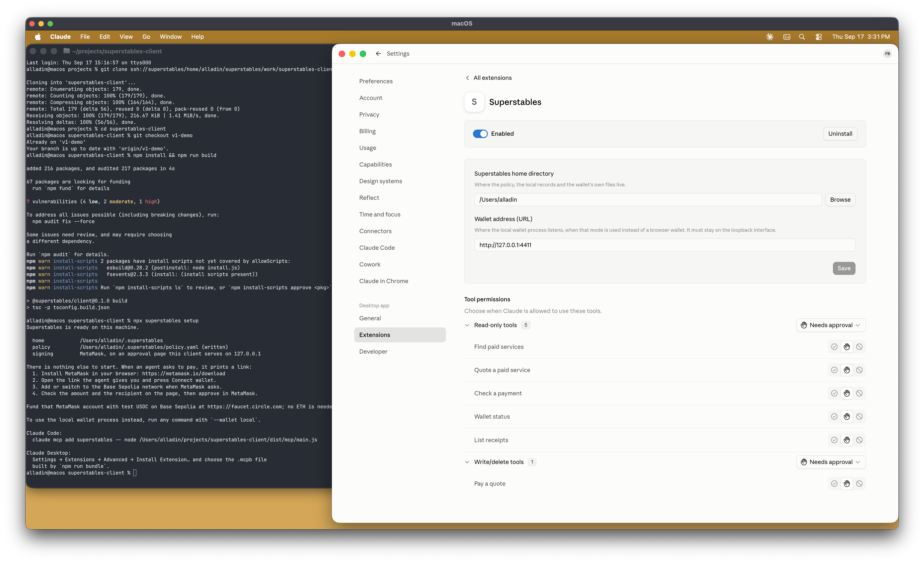The image size is (924, 563).
Task: Set List receipts to always allow
Action: click(x=834, y=440)
